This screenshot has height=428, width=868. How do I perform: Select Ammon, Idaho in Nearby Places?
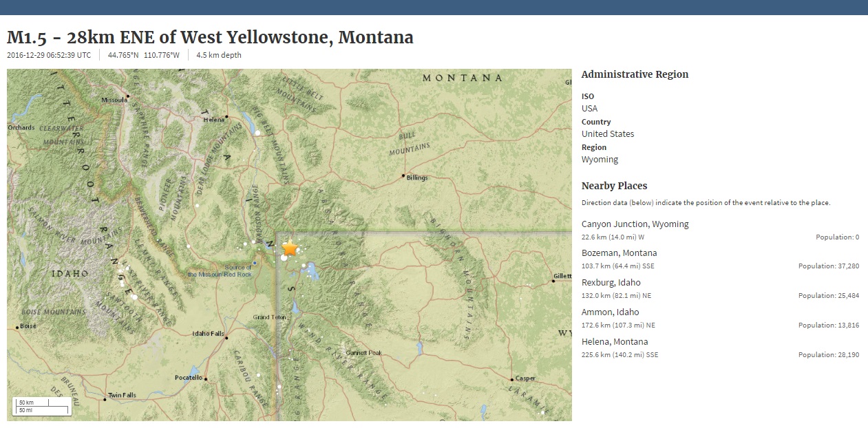(x=610, y=312)
